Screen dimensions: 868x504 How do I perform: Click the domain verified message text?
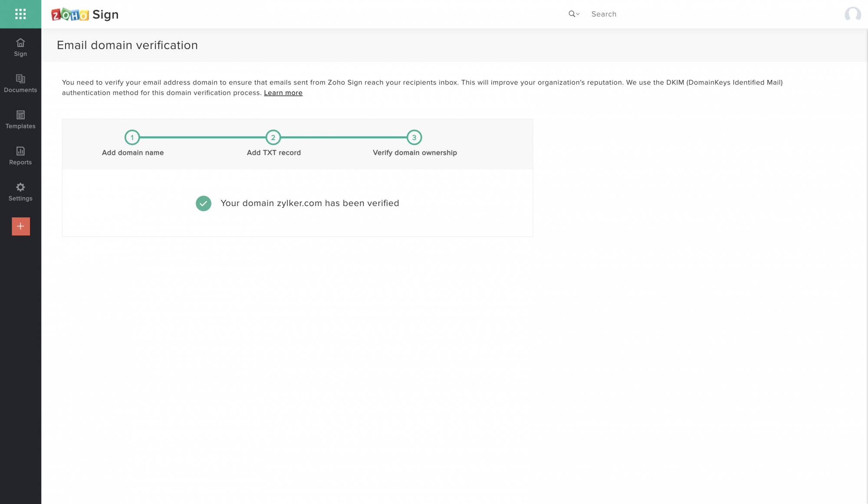309,203
